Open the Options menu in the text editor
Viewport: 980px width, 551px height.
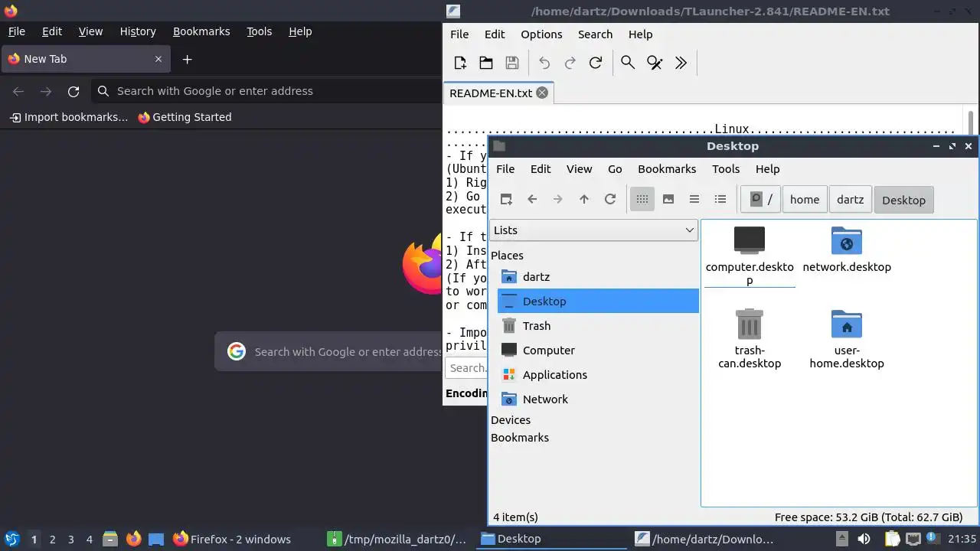(x=541, y=34)
